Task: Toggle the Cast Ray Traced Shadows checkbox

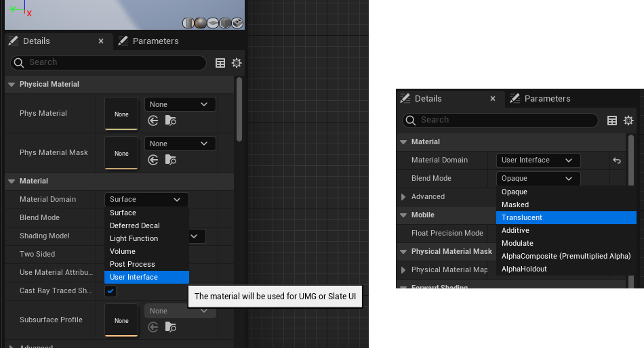Action: pos(110,291)
